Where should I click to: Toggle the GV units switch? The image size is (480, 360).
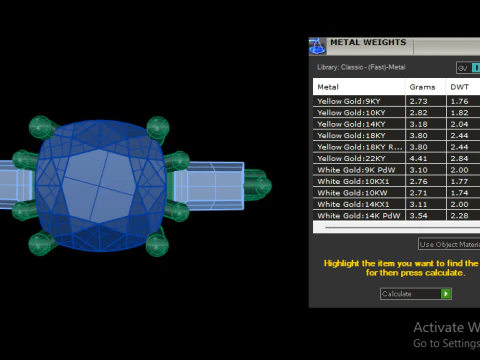[468, 68]
